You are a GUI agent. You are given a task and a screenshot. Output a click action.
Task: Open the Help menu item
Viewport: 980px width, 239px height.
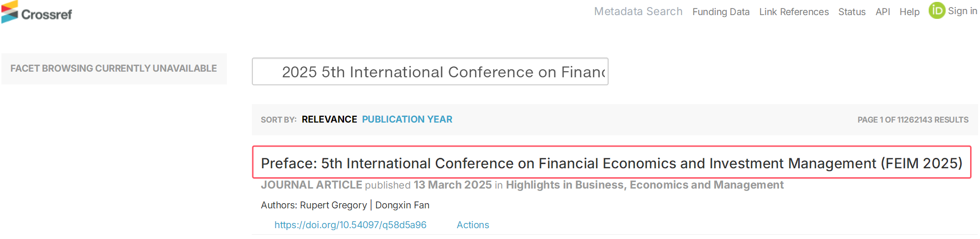[x=909, y=12]
